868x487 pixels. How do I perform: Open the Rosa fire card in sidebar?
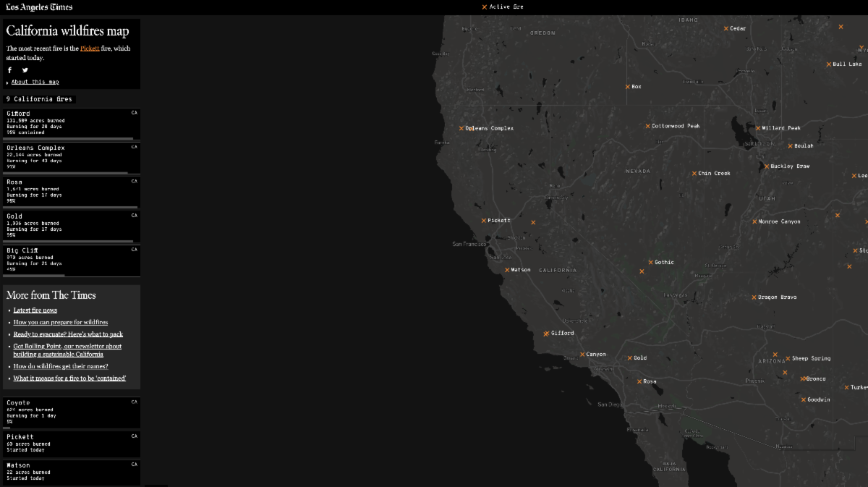70,192
